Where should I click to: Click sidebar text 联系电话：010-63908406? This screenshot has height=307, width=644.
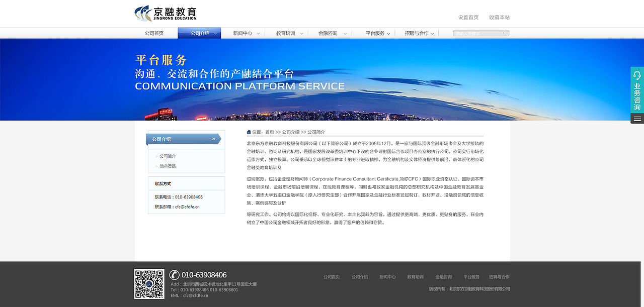click(179, 197)
